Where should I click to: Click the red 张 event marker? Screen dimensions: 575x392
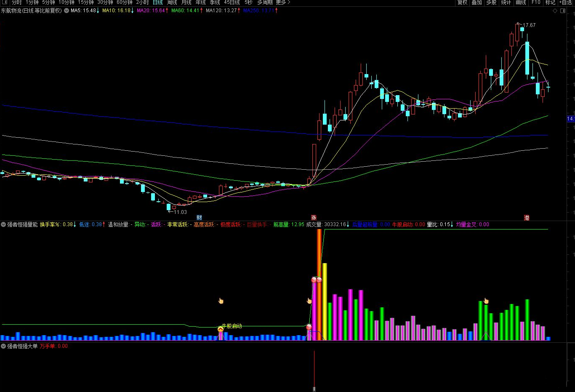(314, 218)
